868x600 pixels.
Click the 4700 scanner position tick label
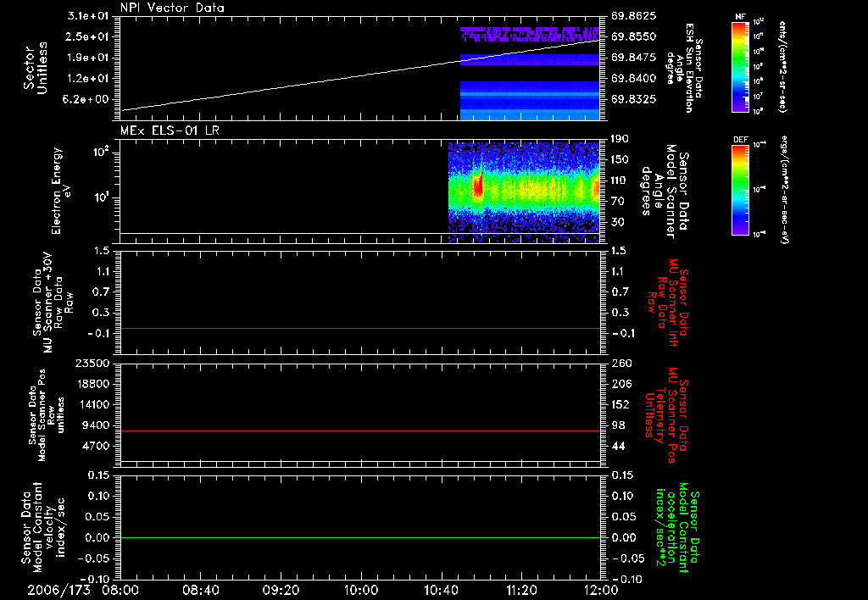pyautogui.click(x=97, y=446)
